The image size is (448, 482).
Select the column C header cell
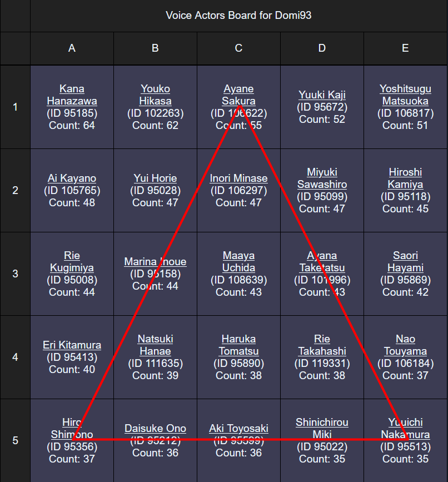238,48
